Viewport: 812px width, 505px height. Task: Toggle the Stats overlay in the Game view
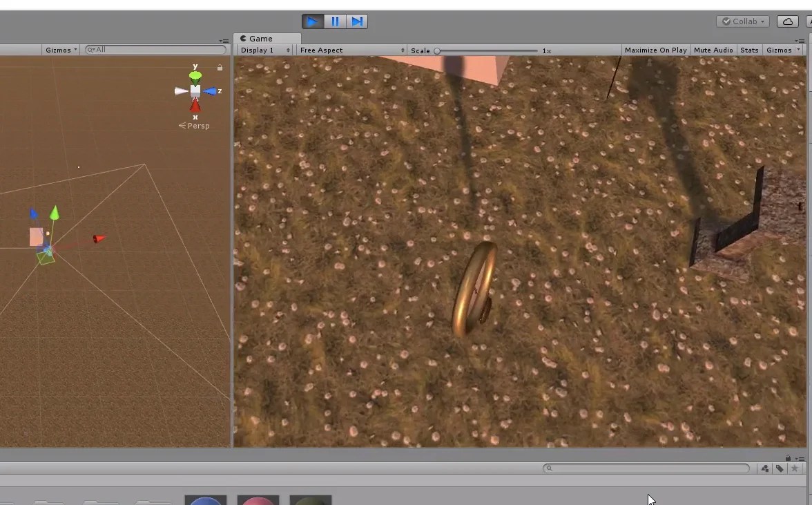pos(749,50)
